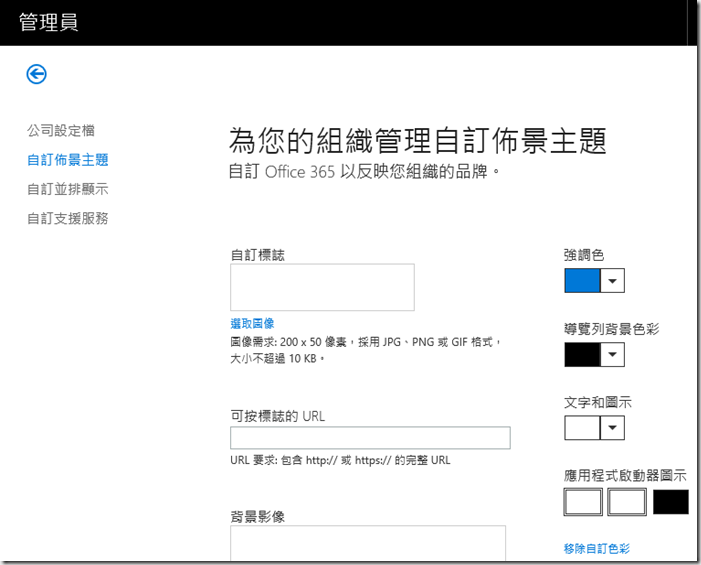The width and height of the screenshot is (701, 565).
Task: Open 自訂支援服務 in the sidebar
Action: pos(67,218)
